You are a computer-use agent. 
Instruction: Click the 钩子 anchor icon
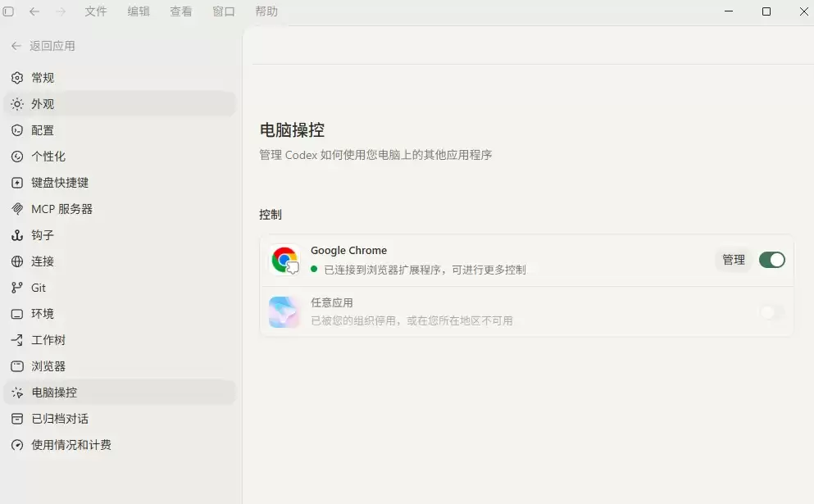point(17,235)
